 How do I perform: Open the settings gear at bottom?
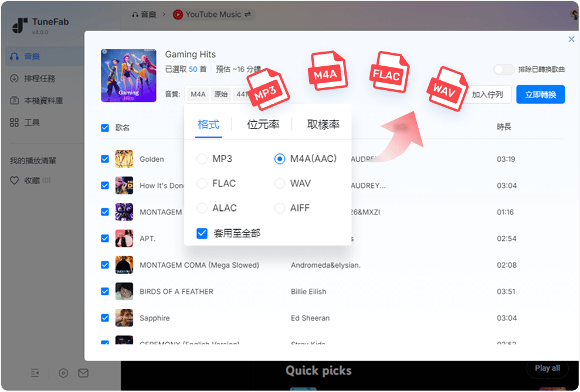pos(62,372)
